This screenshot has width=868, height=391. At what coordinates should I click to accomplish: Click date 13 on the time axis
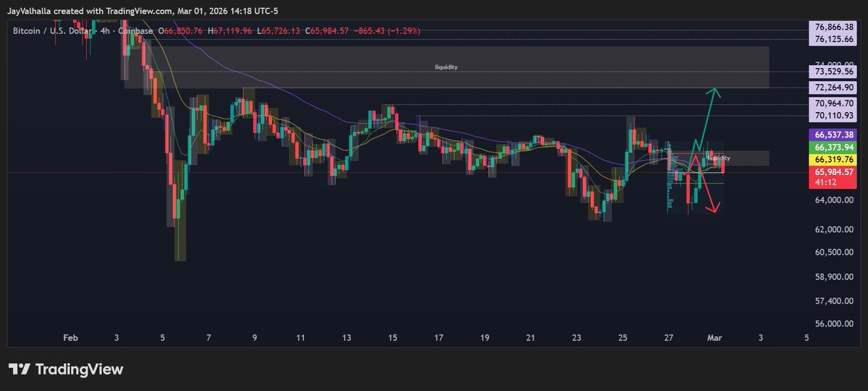pyautogui.click(x=346, y=338)
